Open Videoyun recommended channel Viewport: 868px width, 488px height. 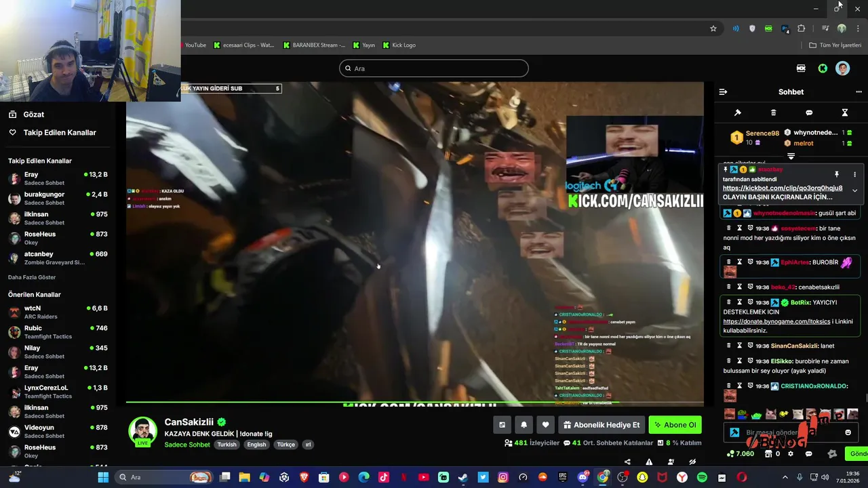tap(58, 431)
